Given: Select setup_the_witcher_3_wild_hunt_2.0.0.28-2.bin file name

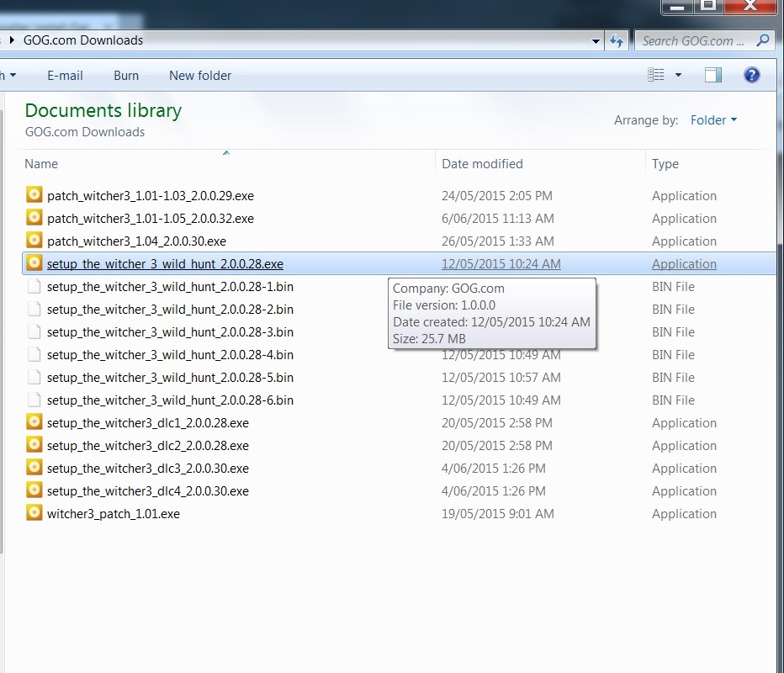Looking at the screenshot, I should [170, 310].
